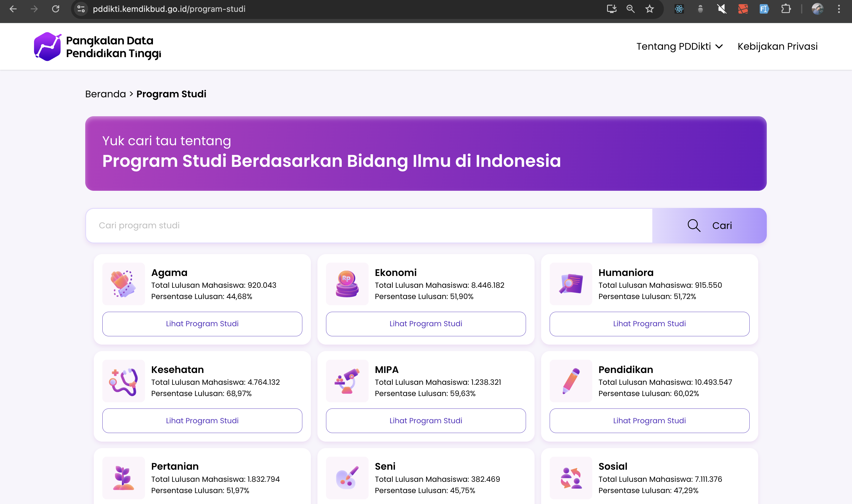The image size is (852, 504).
Task: Click 'Persentase Lulusan: 68,97%' text
Action: click(x=201, y=394)
